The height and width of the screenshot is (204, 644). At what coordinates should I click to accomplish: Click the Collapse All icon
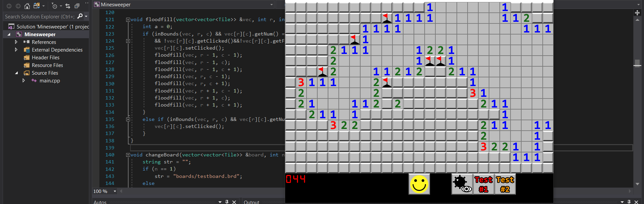(77, 6)
